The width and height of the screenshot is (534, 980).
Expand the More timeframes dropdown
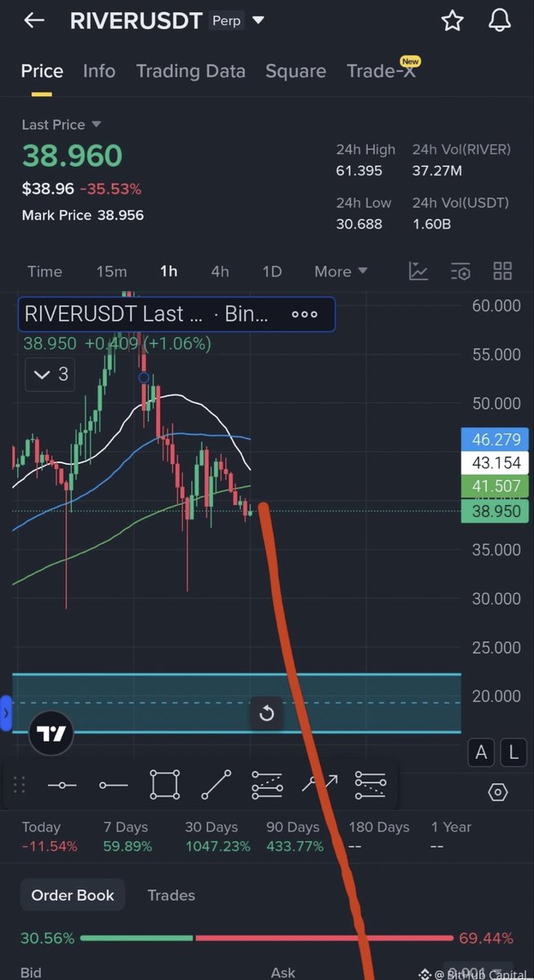pyautogui.click(x=341, y=271)
